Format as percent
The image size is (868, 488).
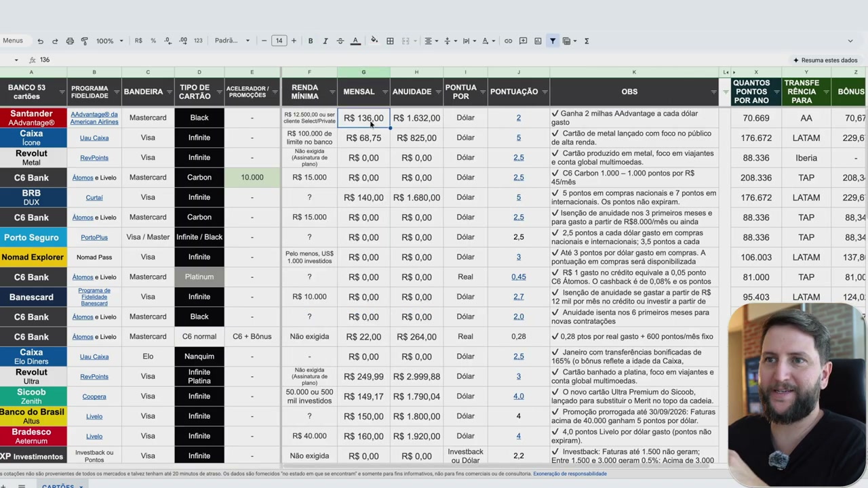point(153,41)
